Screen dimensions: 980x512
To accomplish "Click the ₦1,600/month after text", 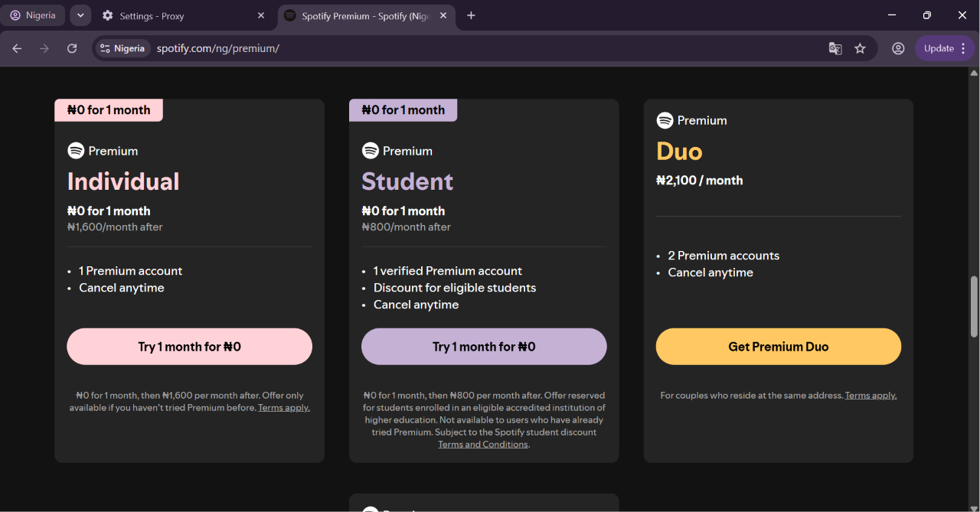I will [x=115, y=227].
